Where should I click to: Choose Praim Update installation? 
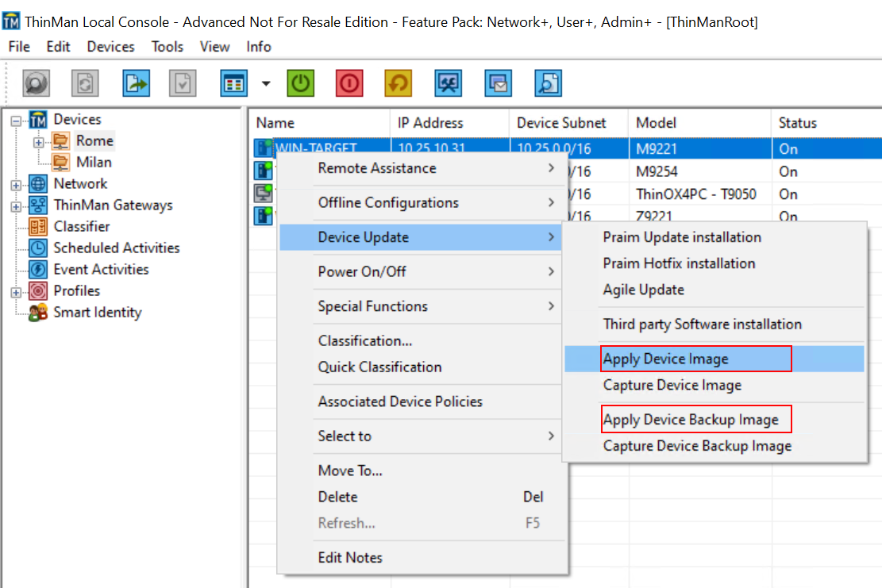(x=714, y=237)
